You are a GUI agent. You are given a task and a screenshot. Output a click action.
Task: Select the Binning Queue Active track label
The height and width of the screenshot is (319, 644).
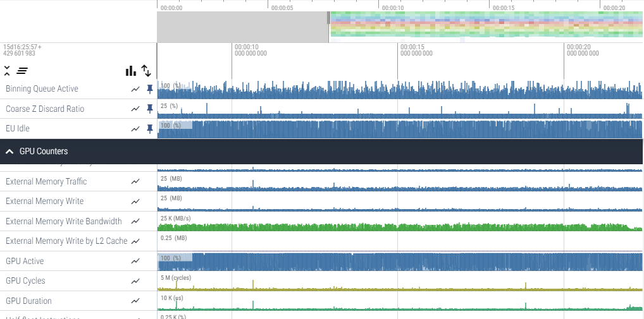(42, 89)
